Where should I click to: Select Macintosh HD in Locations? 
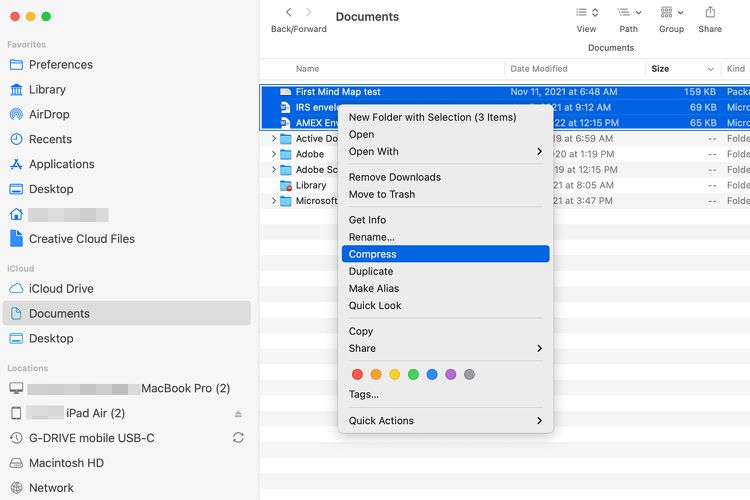coord(66,463)
